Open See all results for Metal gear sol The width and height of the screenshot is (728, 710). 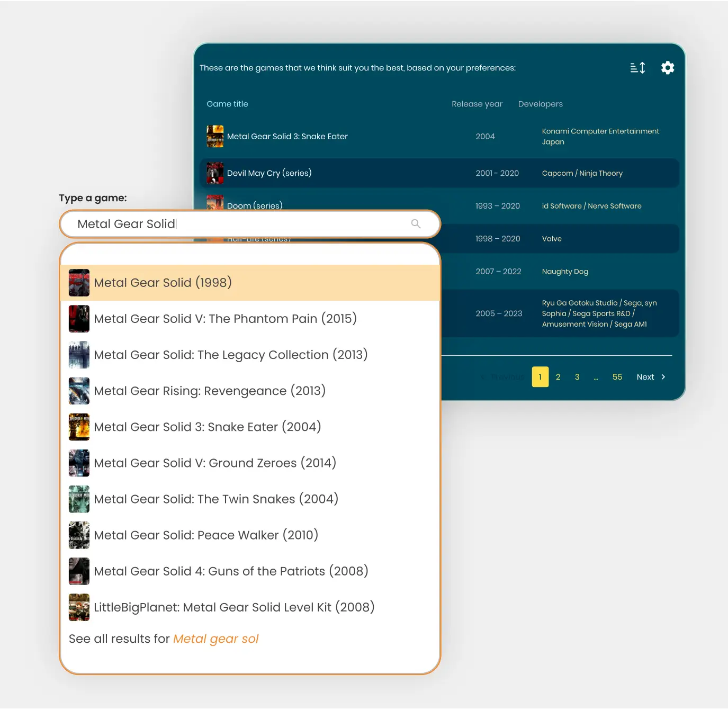pyautogui.click(x=164, y=639)
